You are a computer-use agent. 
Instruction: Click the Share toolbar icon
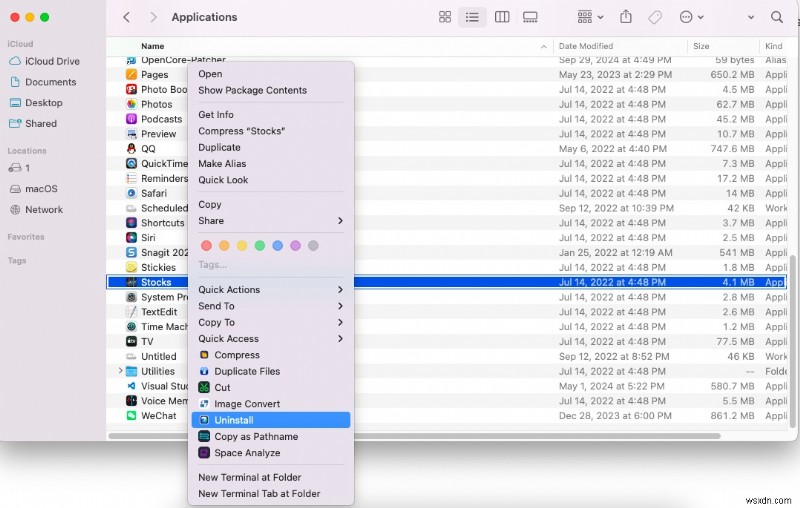(626, 17)
